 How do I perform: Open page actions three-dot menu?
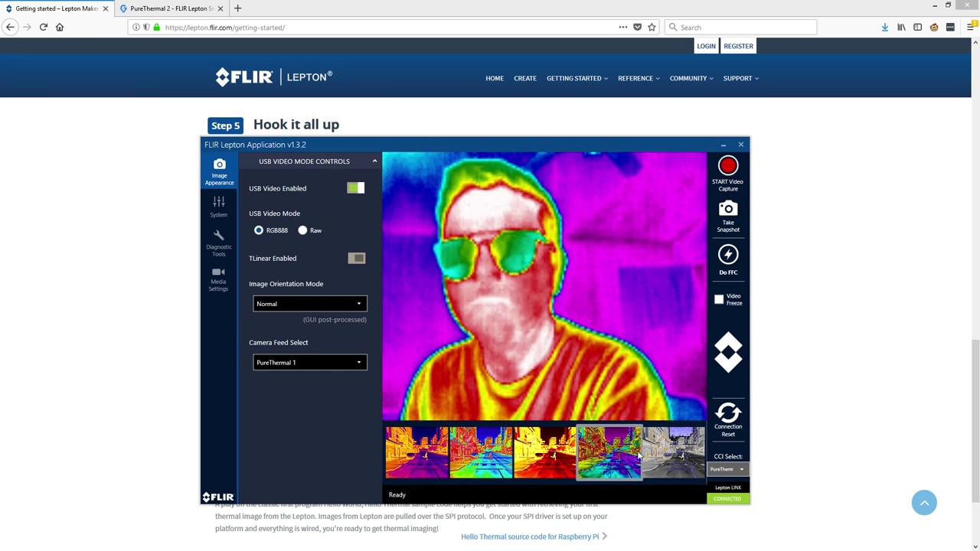(x=623, y=27)
